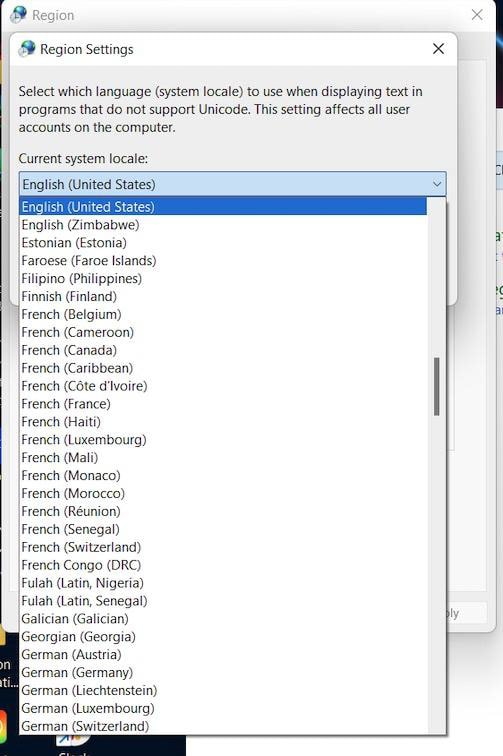Pick French (Switzerland) locale
503x756 pixels.
point(223,547)
